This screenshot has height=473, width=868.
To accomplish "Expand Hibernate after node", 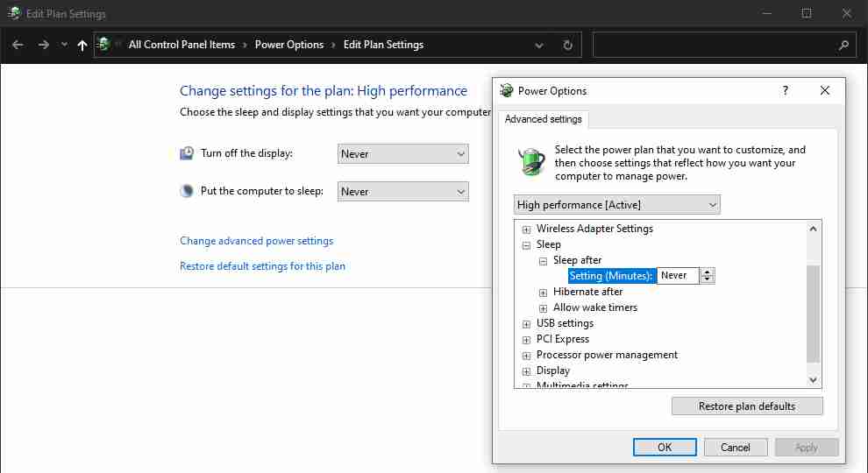I will 543,293.
